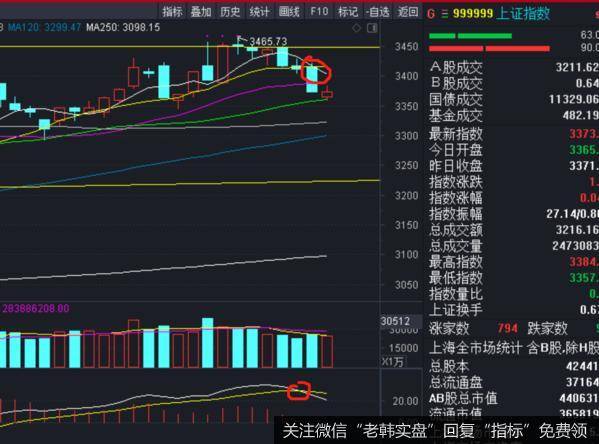Click the 最低指数 row label
The image size is (599, 444).
coord(455,278)
